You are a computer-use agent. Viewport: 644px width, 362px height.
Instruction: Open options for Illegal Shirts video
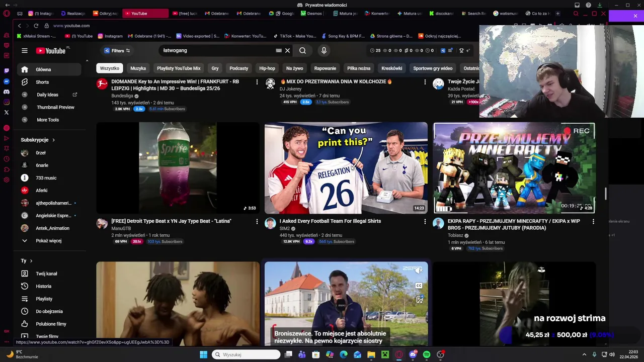coord(425,221)
